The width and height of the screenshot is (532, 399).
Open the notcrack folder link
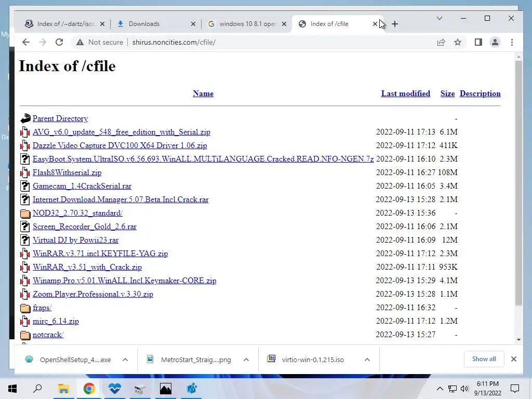click(48, 335)
